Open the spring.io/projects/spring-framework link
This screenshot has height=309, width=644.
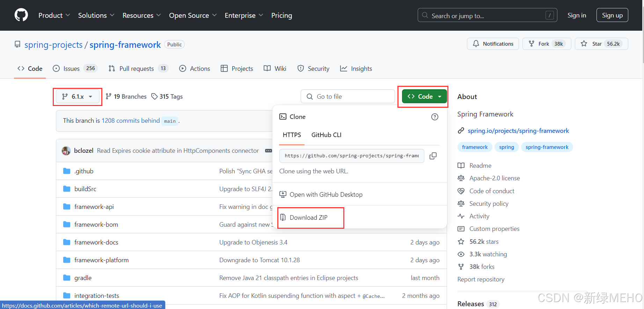coord(518,131)
